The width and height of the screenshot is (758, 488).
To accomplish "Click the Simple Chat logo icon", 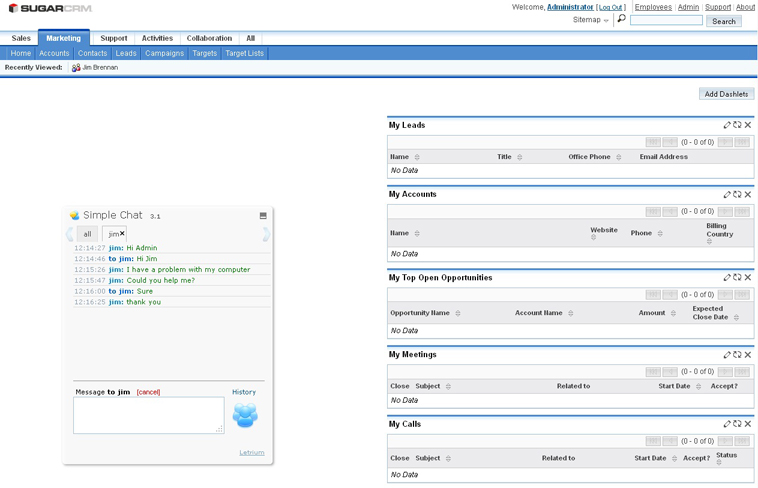I will [x=74, y=215].
